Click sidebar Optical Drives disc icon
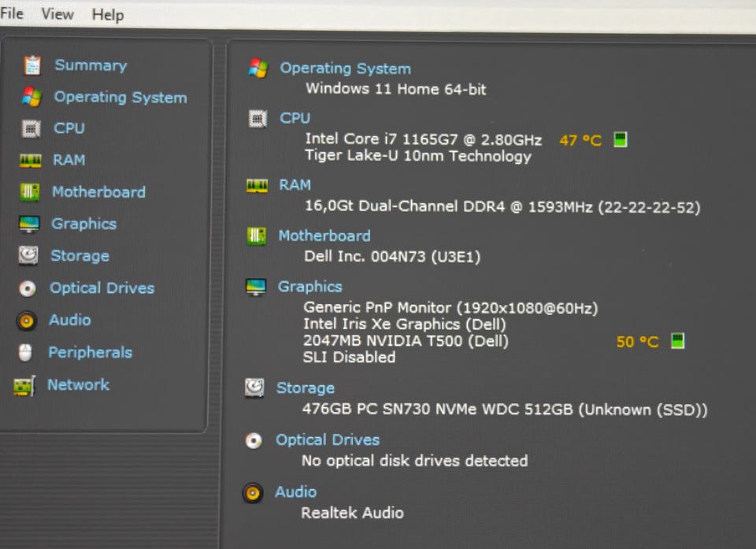Screen dimensions: 756x549 pyautogui.click(x=28, y=288)
